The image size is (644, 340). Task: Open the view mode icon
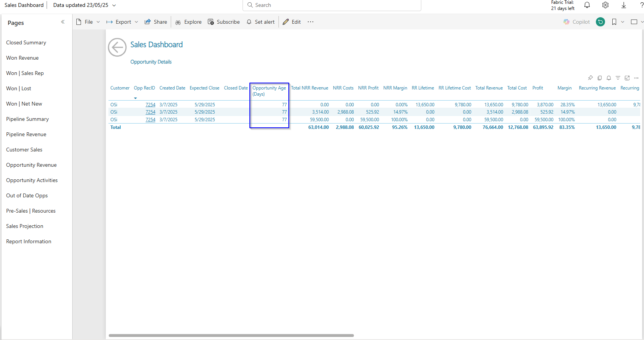coord(634,22)
